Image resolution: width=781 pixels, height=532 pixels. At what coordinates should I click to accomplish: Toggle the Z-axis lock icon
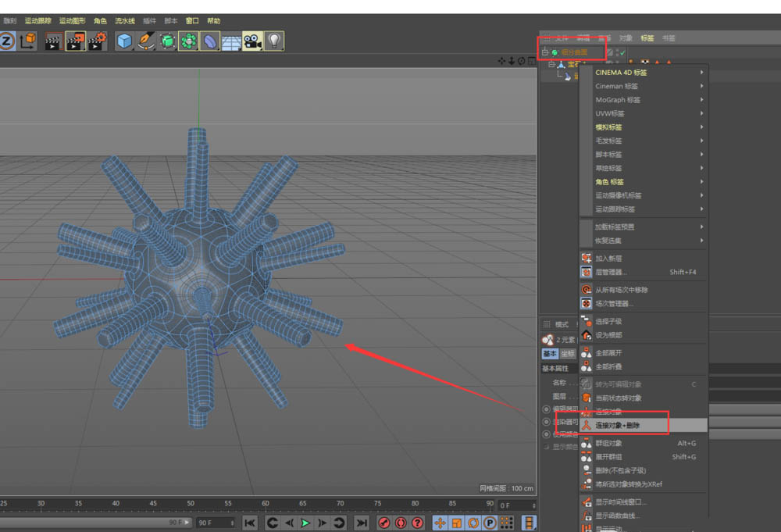[7, 41]
